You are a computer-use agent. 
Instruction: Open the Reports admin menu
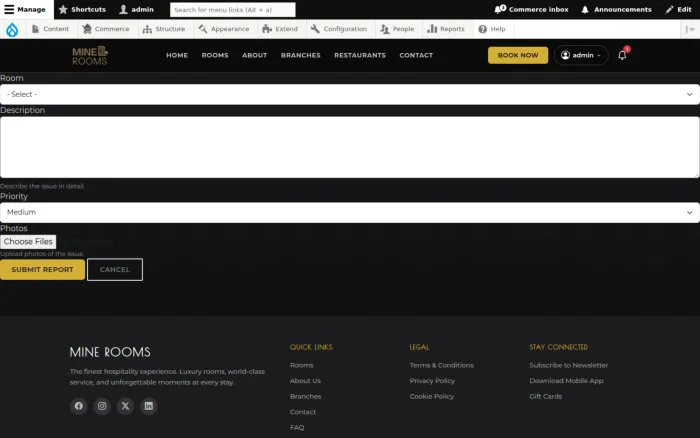(446, 29)
